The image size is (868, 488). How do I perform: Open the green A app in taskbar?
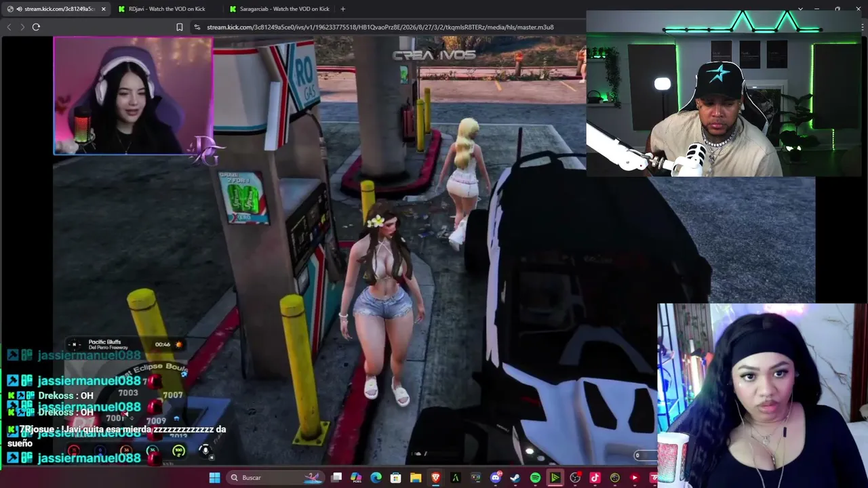(x=455, y=478)
